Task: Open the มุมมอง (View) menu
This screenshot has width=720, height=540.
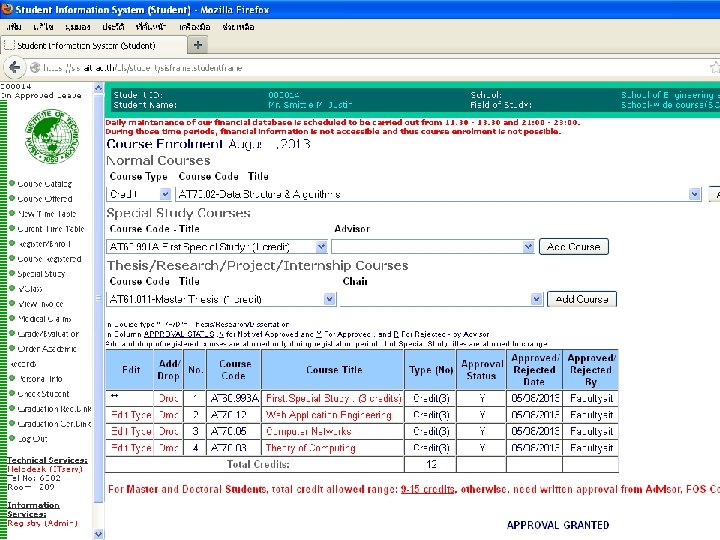Action: point(78,27)
